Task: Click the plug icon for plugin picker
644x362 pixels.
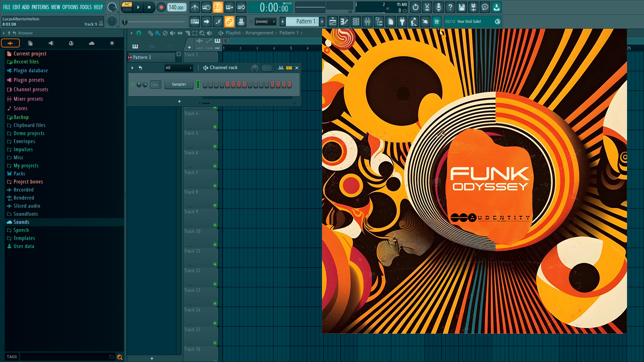Action: 402,21
